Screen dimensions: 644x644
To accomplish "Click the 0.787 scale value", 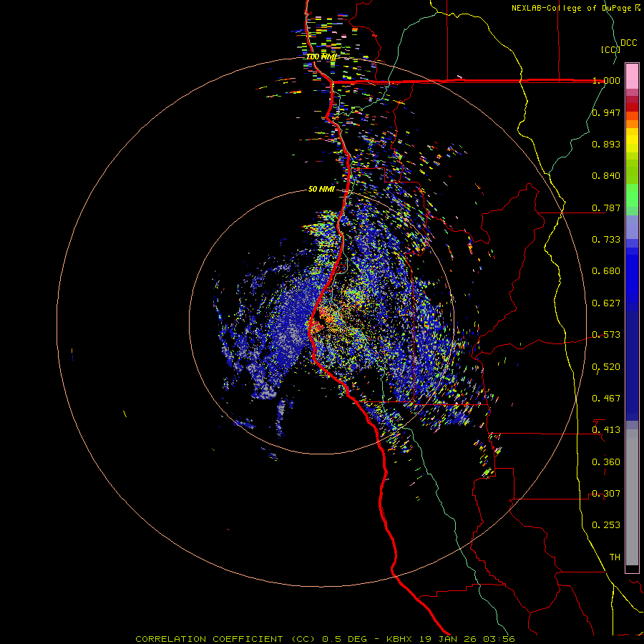I will pos(606,208).
